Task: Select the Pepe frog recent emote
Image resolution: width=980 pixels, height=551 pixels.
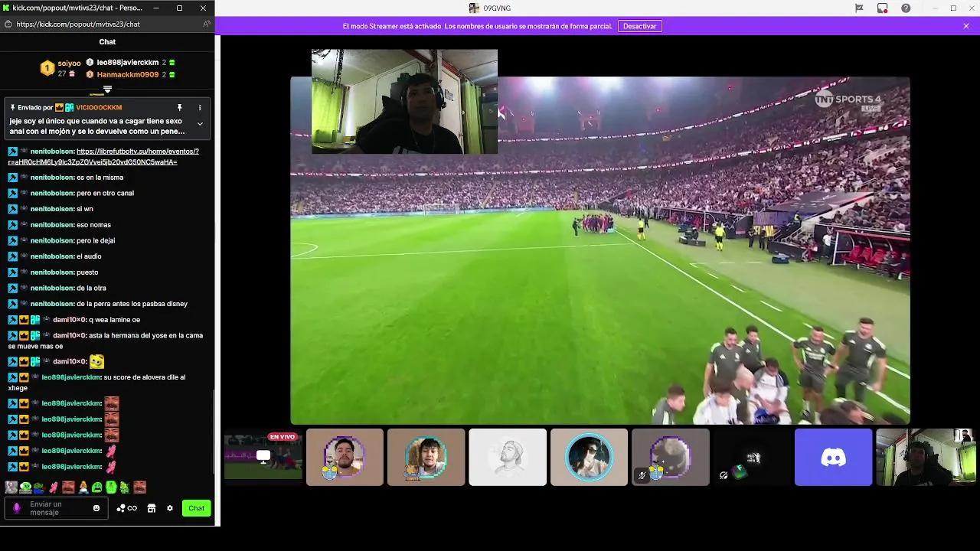Action: (39, 487)
